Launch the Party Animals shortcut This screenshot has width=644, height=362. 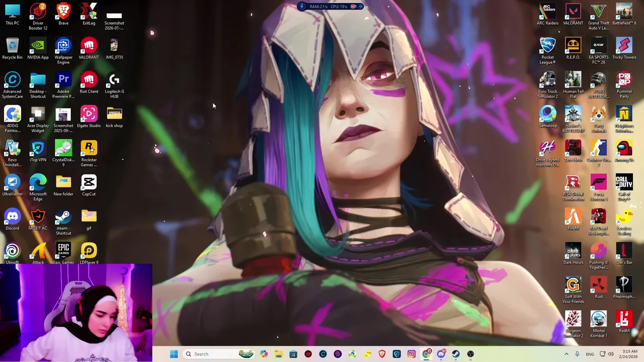coord(599,119)
